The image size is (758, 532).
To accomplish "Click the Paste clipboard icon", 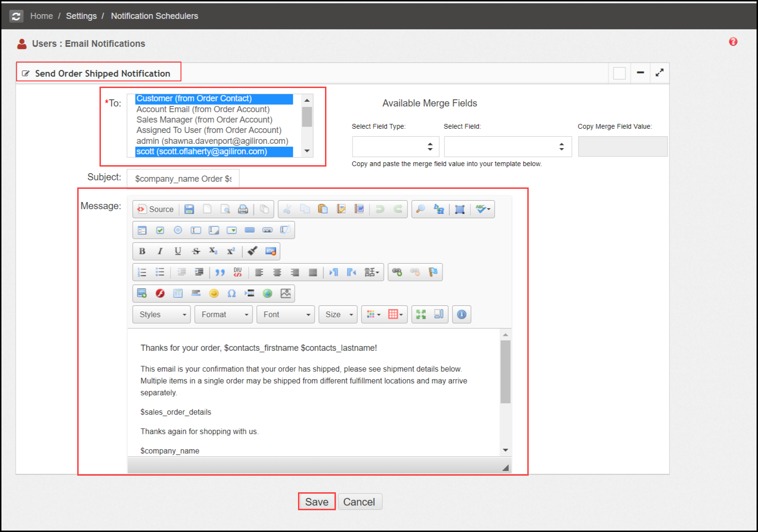I will (323, 209).
